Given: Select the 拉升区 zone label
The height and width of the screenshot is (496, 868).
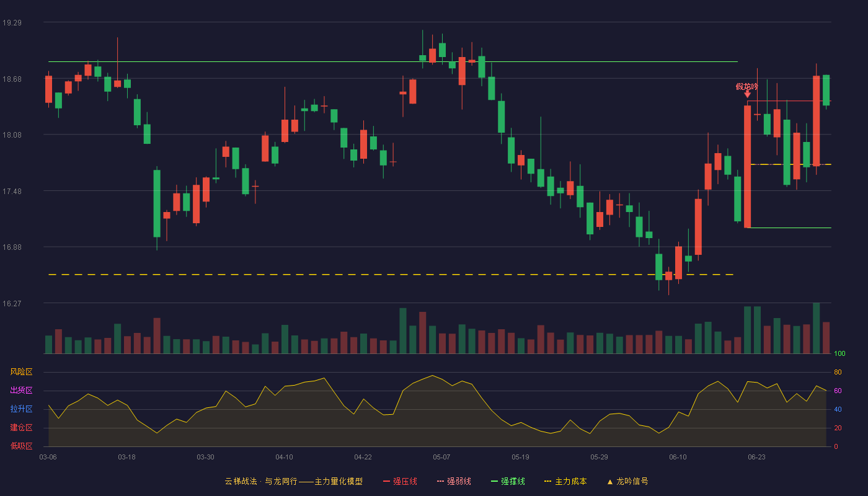Looking at the screenshot, I should point(21,409).
